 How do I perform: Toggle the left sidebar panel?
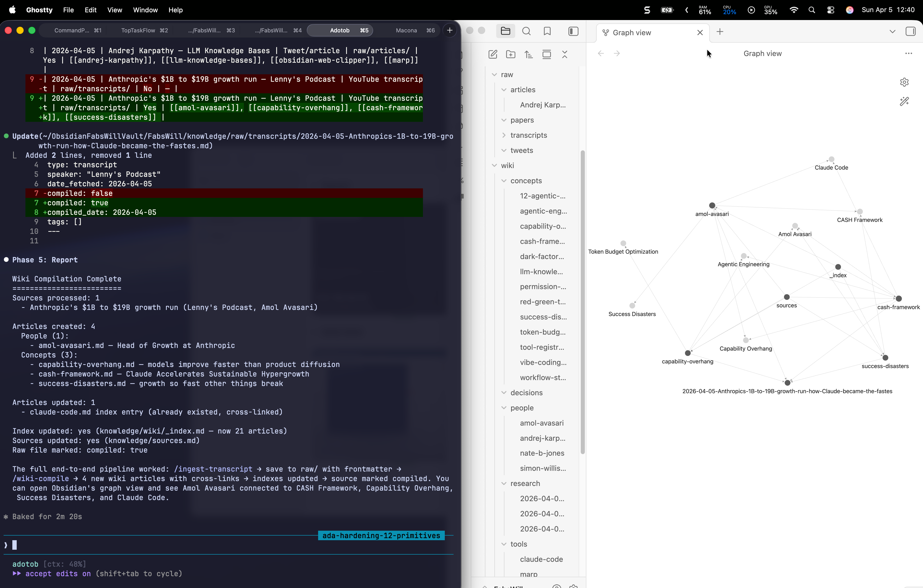pyautogui.click(x=573, y=31)
